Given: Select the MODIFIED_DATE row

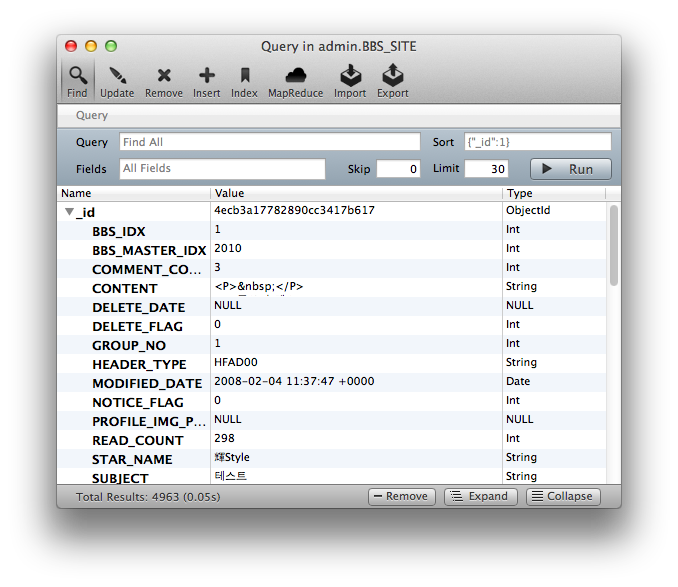Looking at the screenshot, I should [x=332, y=383].
